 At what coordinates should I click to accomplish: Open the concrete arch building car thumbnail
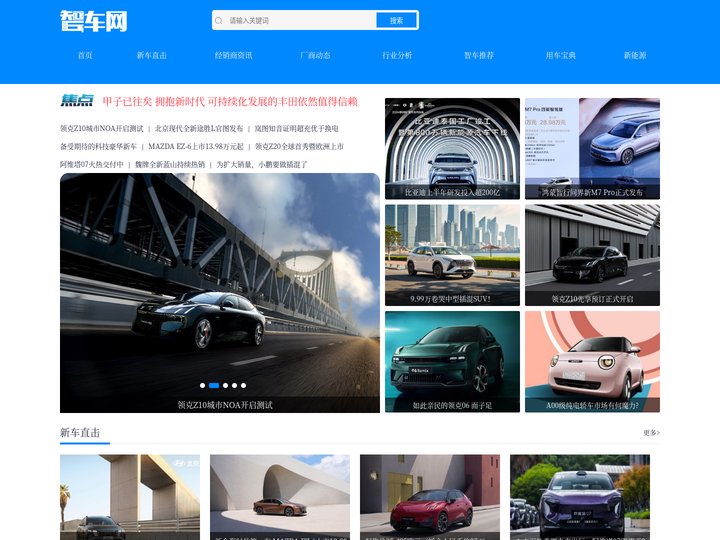click(x=130, y=497)
